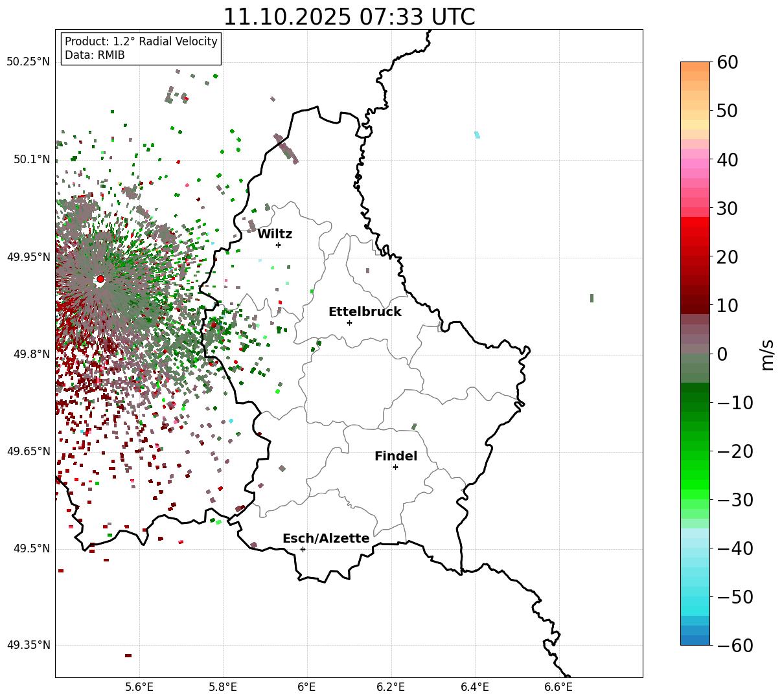Click the colorbar −50 tick label
The image size is (782, 700).
[x=735, y=597]
